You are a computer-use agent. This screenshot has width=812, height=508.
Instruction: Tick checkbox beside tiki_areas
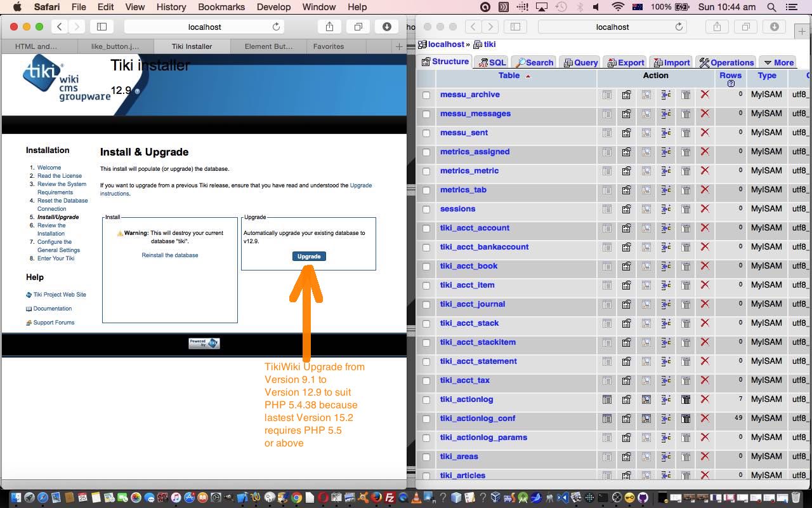point(426,457)
